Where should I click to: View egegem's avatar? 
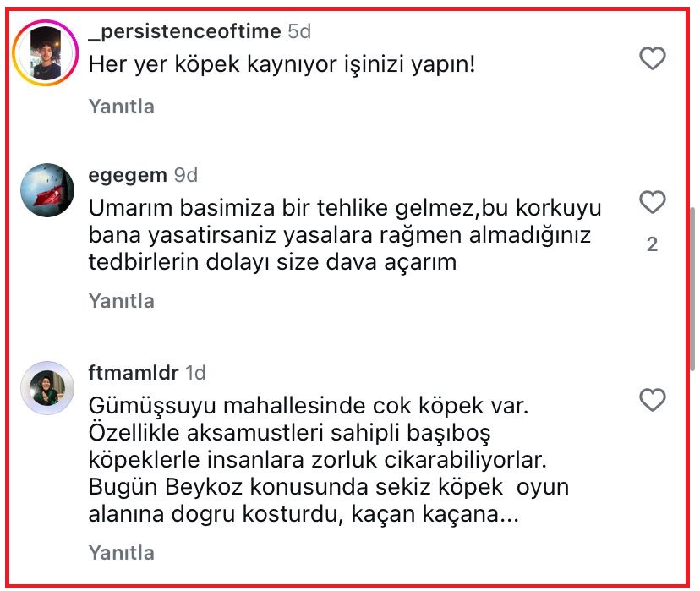[x=46, y=188]
